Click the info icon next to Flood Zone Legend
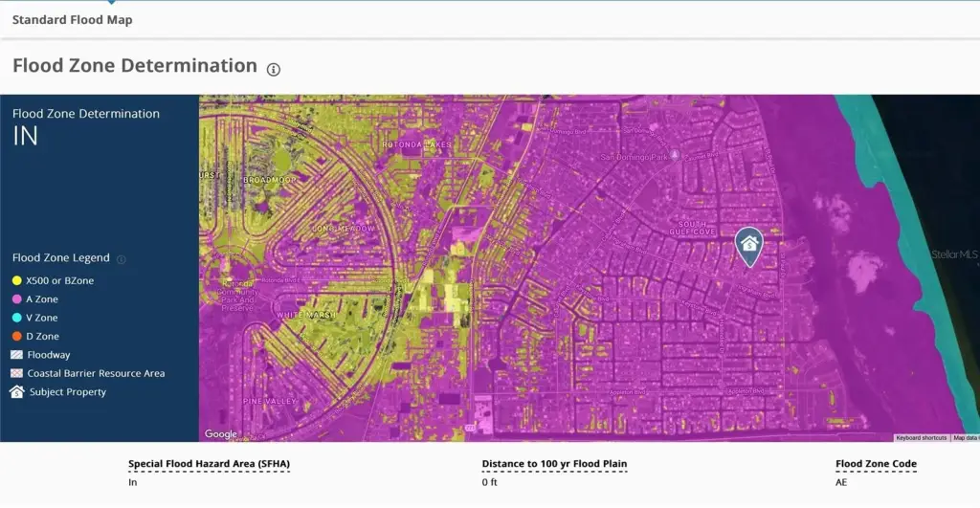 (122, 259)
